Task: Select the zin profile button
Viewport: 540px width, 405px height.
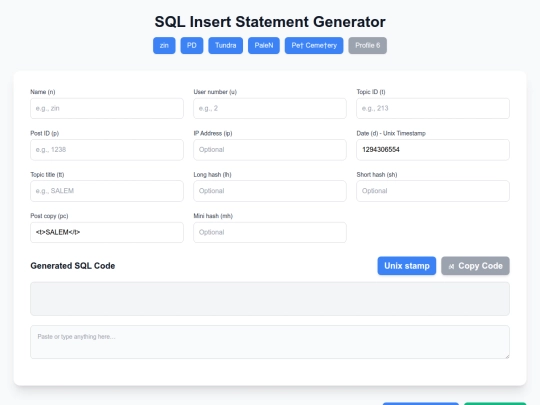Action: (x=164, y=45)
